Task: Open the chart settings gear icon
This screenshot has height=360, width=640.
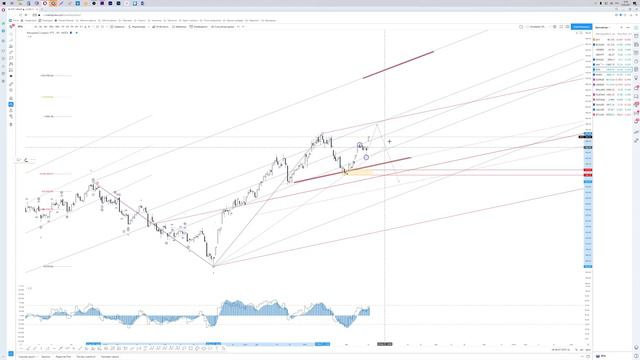Action: 554,27
